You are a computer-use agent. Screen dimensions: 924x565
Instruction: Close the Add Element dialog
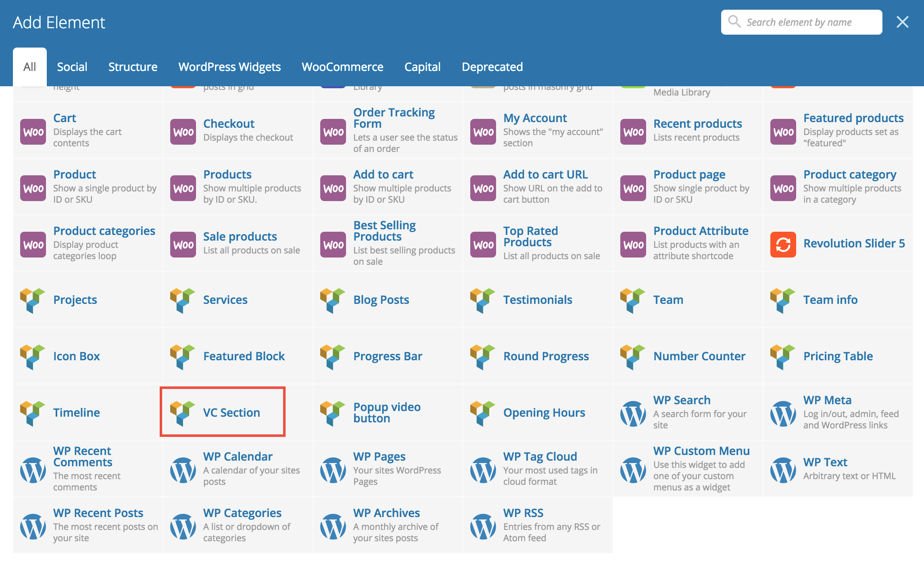tap(903, 22)
